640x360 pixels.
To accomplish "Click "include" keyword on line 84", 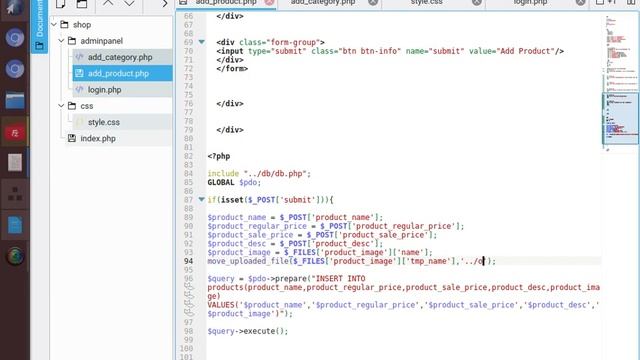I will [223, 173].
